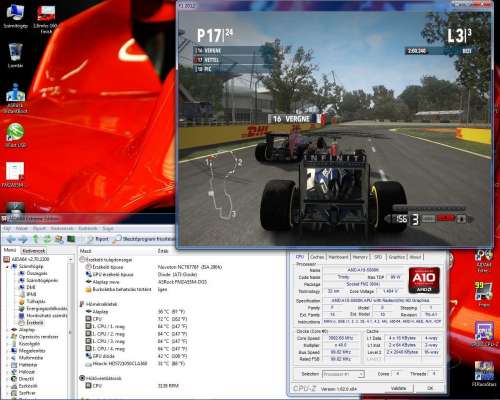The image size is (500, 400).
Task: Select the Érzékelő tree item
Action: (31, 323)
